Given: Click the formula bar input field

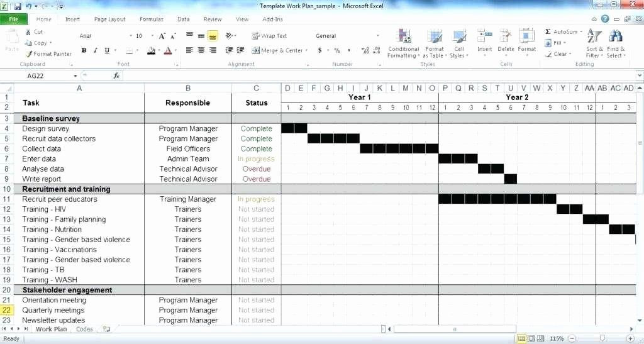Looking at the screenshot, I should pyautogui.click(x=380, y=75).
